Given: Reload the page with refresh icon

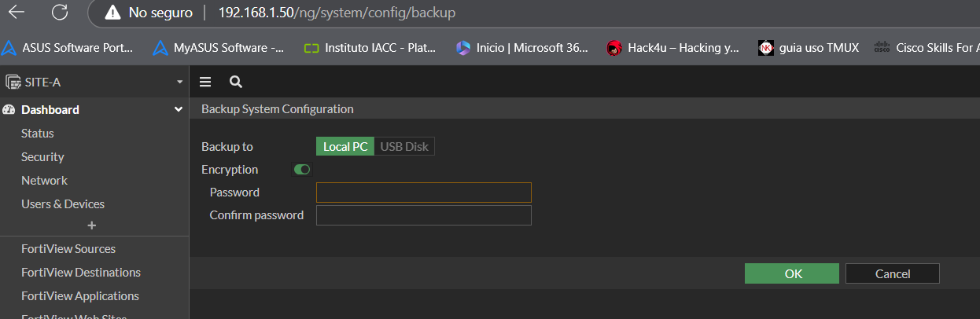Looking at the screenshot, I should tap(59, 13).
